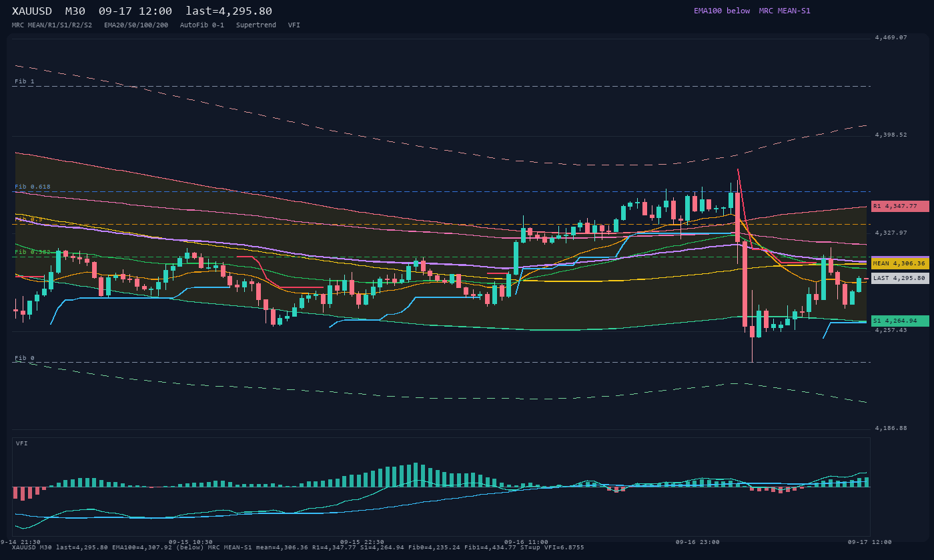934x560 pixels.
Task: Click the MEAN 4,306.36 price tag
Action: coord(900,263)
